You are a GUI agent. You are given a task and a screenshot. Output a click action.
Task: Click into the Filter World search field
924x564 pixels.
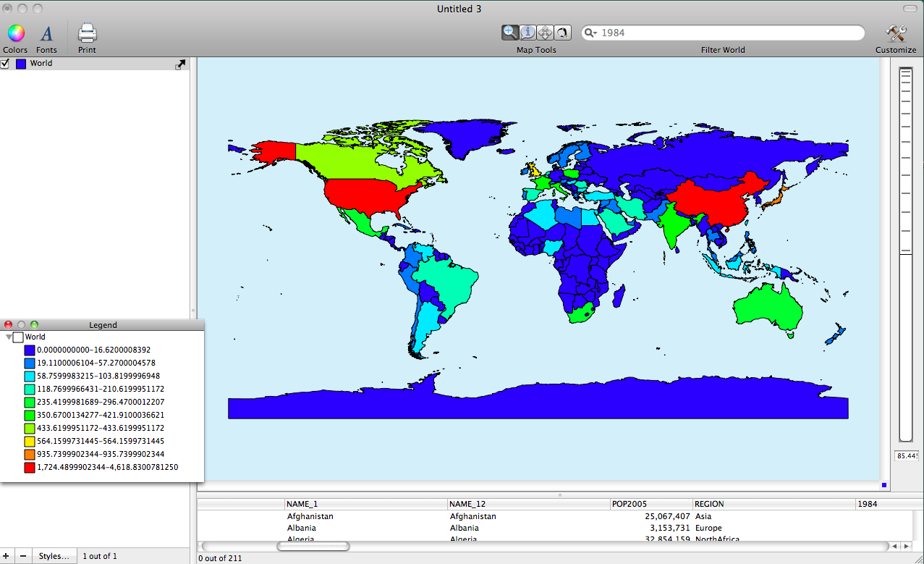[727, 33]
